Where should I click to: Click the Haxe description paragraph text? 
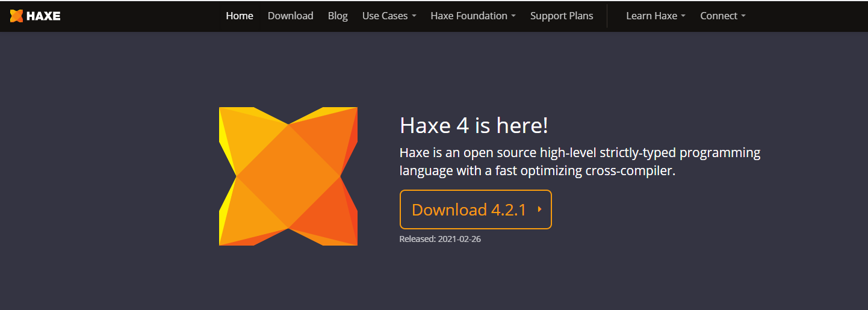580,161
